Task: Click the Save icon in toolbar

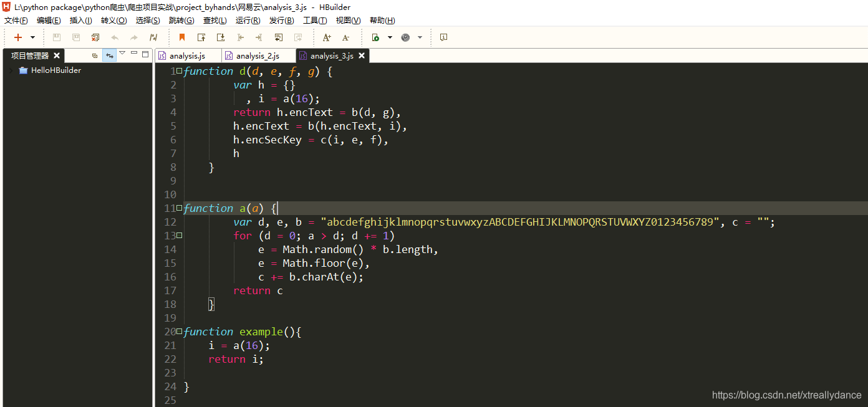Action: [57, 37]
